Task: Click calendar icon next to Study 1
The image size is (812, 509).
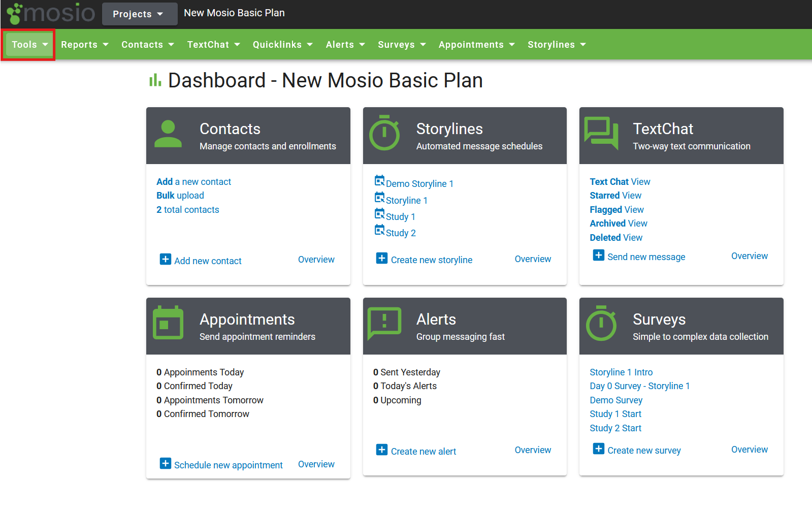Action: click(x=379, y=213)
